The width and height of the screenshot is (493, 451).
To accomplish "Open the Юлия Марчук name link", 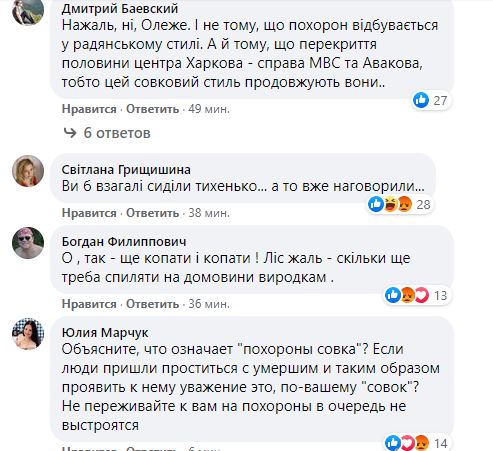I will (x=105, y=332).
